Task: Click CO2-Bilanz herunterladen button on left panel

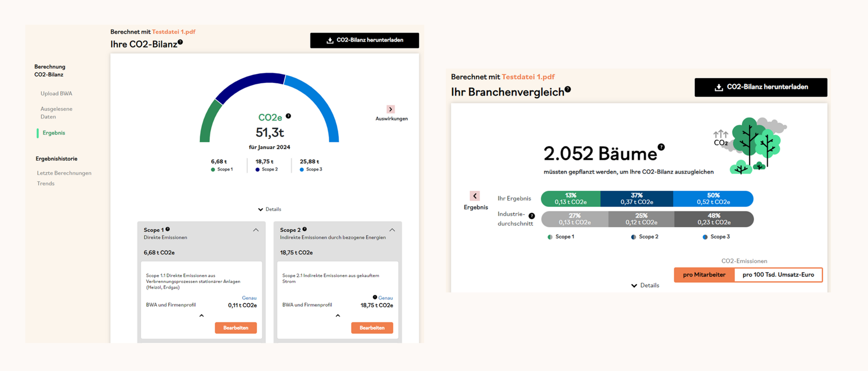Action: coord(364,40)
